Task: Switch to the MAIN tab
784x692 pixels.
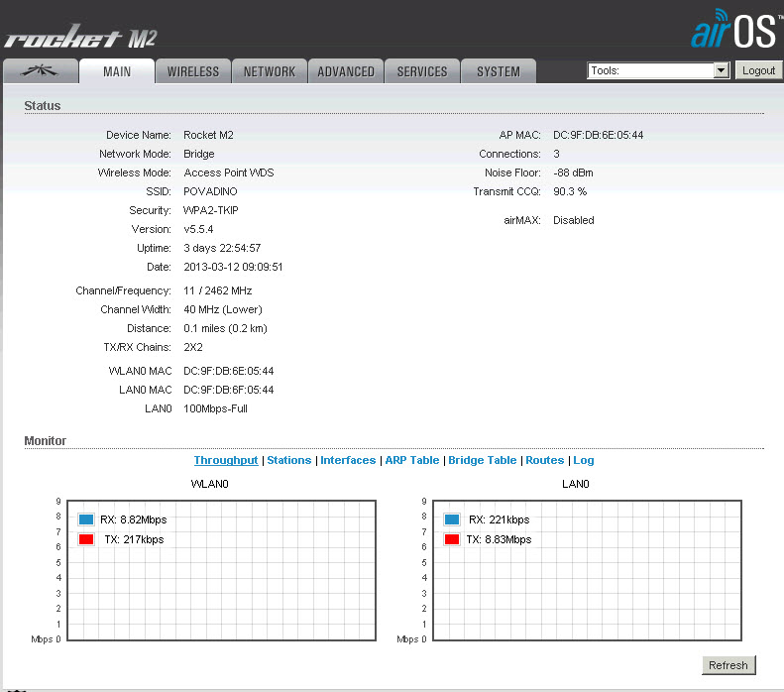Action: [x=117, y=71]
